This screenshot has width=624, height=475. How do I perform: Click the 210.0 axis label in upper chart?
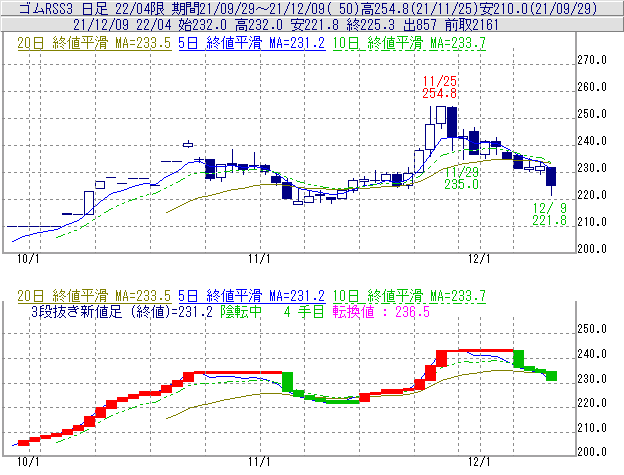click(592, 222)
